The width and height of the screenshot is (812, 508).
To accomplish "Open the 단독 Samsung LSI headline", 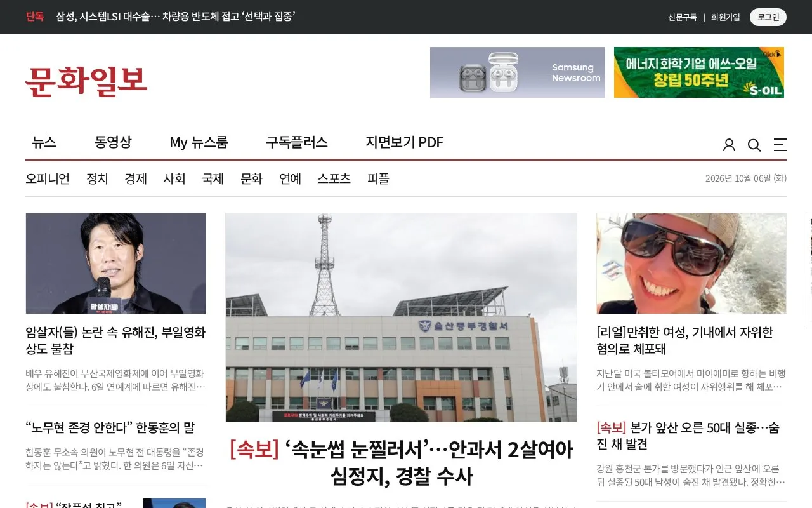I will coord(175,17).
